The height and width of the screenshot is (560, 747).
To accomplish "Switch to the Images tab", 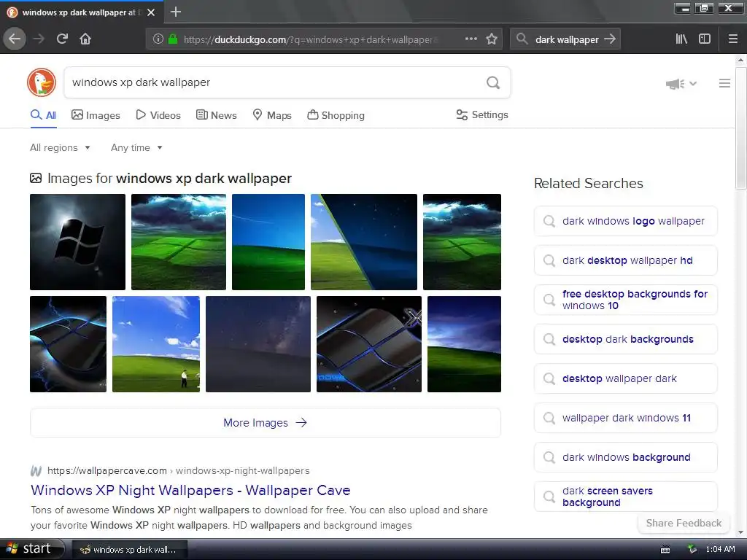I will (96, 115).
